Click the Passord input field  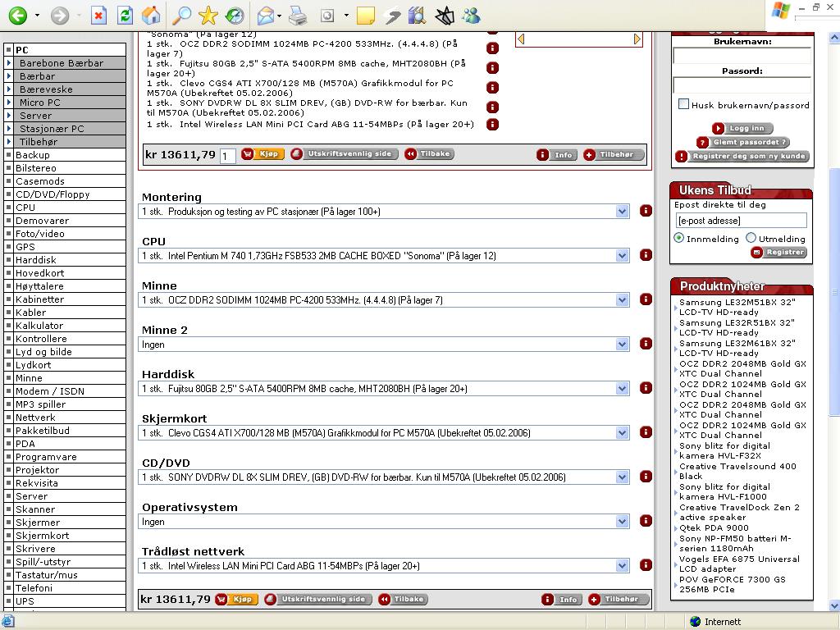click(742, 84)
